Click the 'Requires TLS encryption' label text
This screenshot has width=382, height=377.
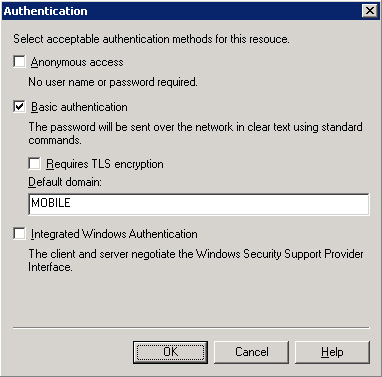[x=105, y=164]
